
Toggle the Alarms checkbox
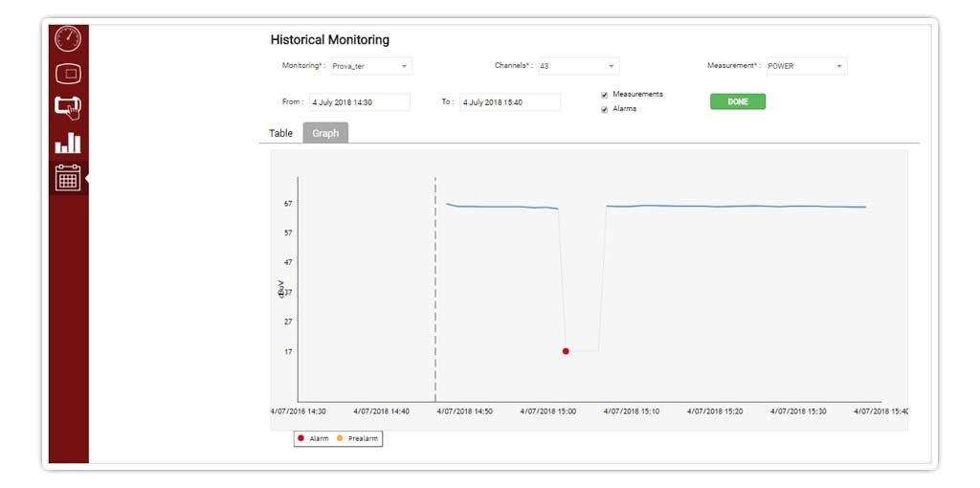[605, 110]
